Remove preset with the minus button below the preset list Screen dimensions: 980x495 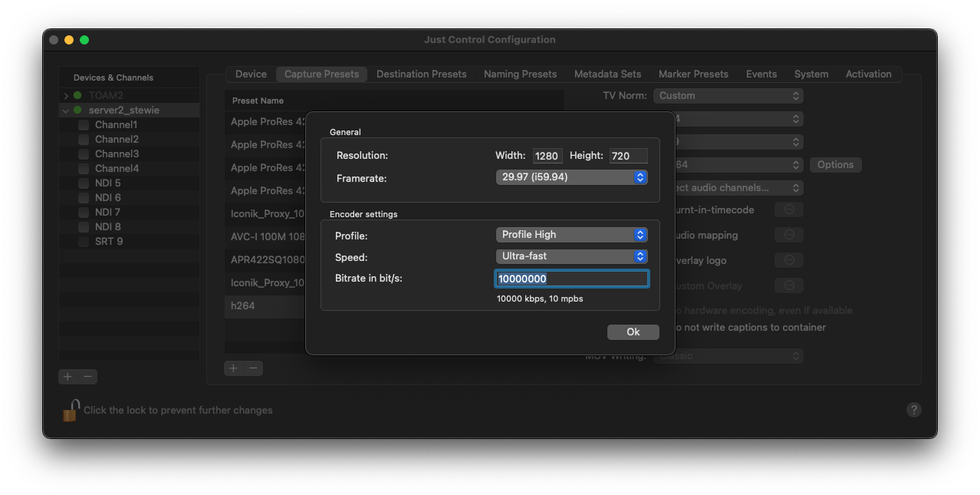[x=253, y=368]
